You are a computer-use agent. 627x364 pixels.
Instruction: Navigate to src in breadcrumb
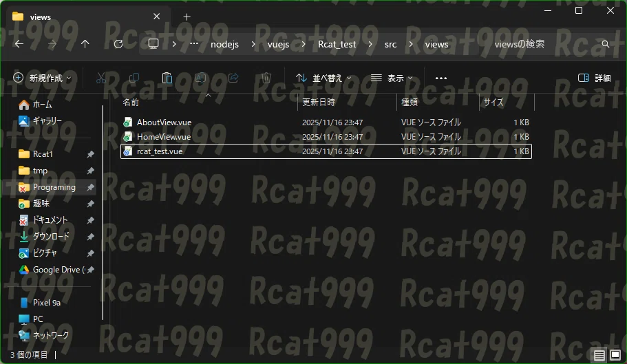click(x=391, y=44)
